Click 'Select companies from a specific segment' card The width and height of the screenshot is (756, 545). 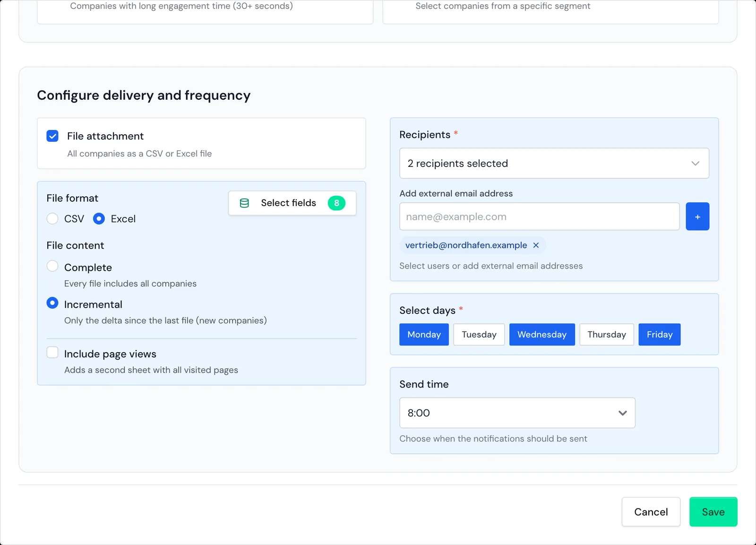coord(550,12)
